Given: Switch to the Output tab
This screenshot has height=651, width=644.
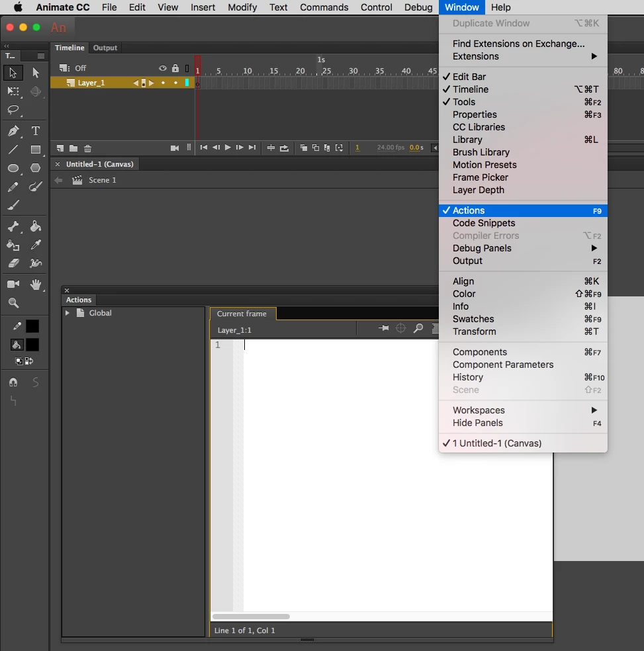Looking at the screenshot, I should point(105,48).
